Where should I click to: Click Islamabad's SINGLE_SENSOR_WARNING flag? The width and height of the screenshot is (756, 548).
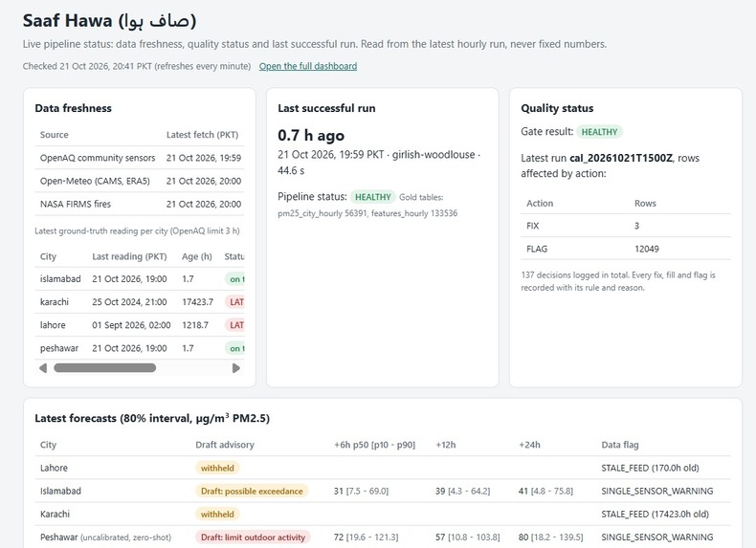click(657, 492)
